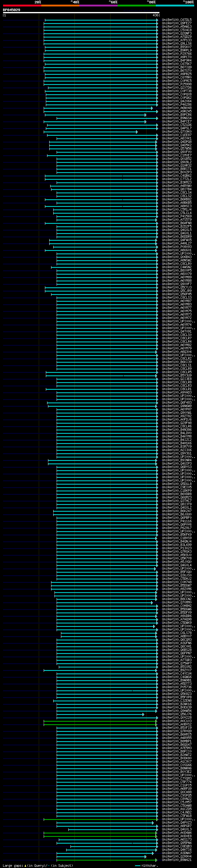Select label UniRef100_P41116
Image resolution: width=197 pixels, height=868 pixels.
[176, 521]
